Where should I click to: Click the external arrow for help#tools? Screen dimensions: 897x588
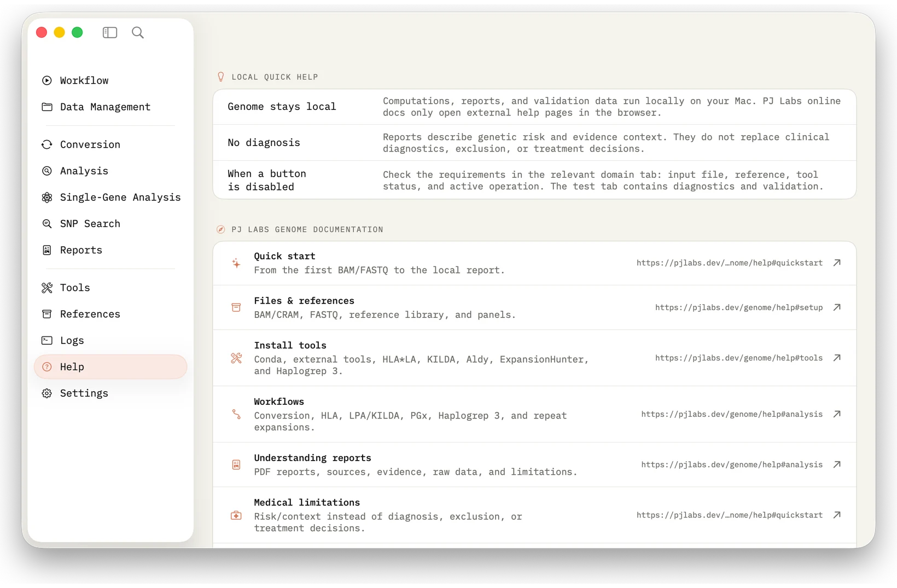pos(837,358)
